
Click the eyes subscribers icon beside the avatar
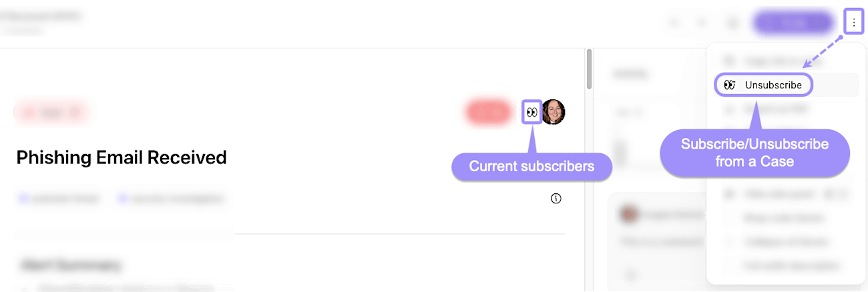[531, 112]
